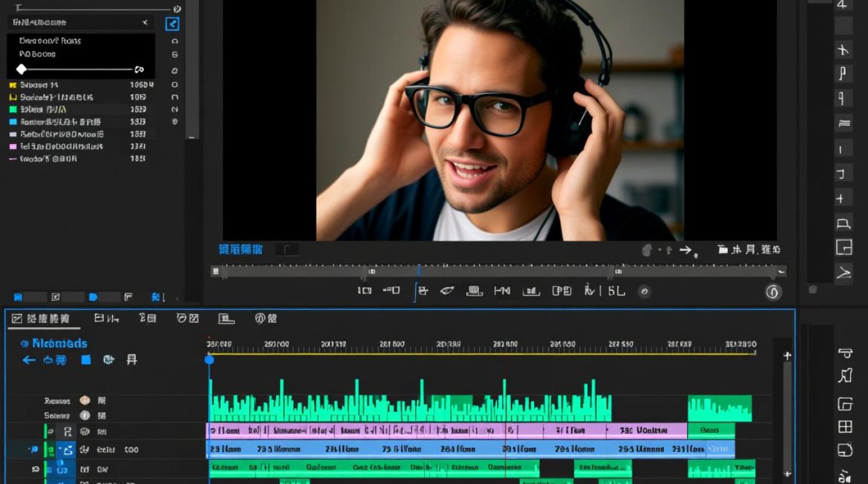Click the blue back arrow in the timeline header

click(x=29, y=360)
